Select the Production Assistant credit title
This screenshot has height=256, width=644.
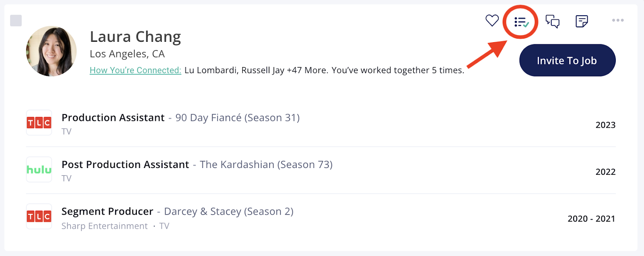[113, 118]
